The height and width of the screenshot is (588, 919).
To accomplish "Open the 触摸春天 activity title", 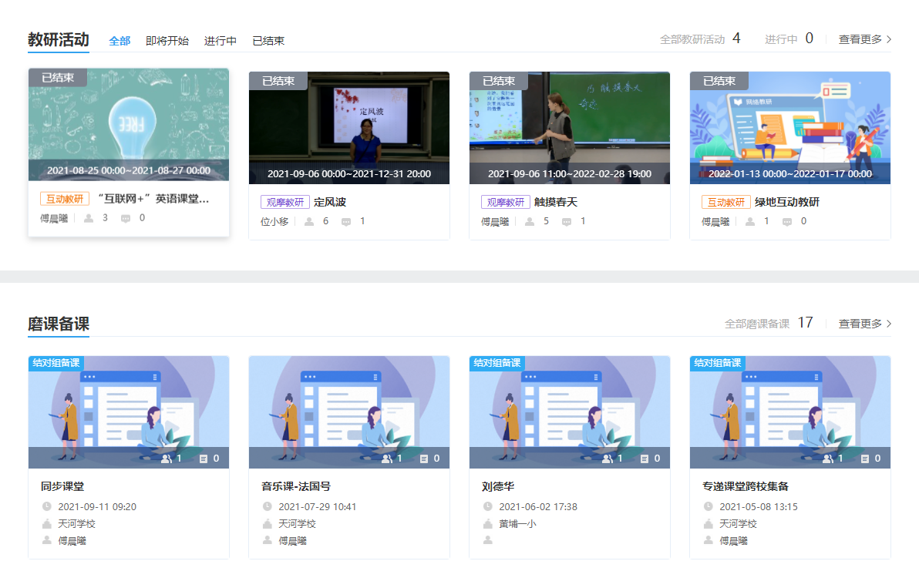I will (556, 202).
